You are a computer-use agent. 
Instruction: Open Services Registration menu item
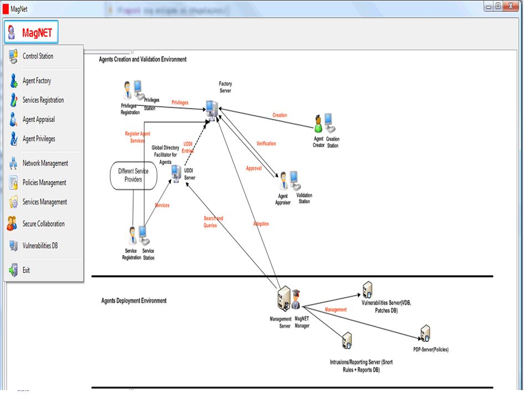44,100
